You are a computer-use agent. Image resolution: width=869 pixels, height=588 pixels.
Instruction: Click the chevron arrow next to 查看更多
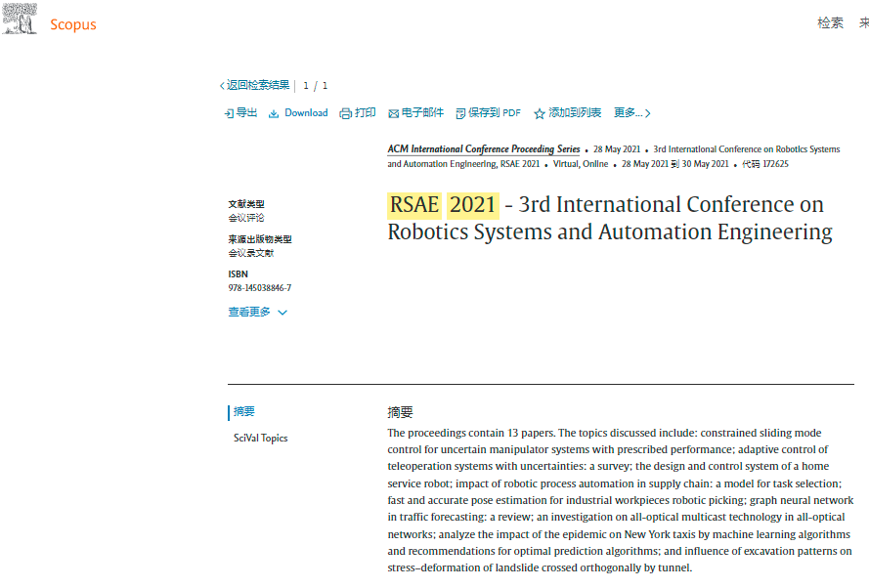pyautogui.click(x=282, y=313)
